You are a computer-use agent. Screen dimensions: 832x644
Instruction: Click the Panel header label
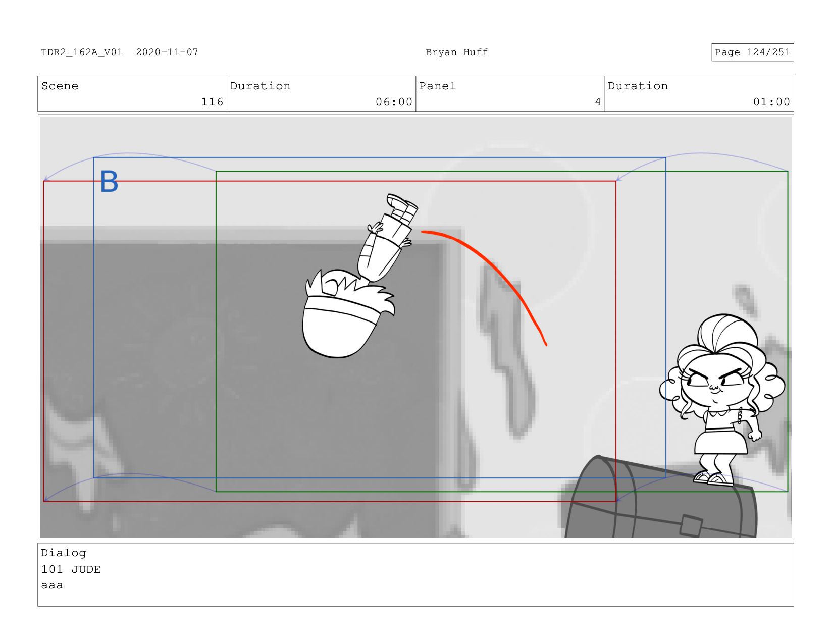(437, 86)
